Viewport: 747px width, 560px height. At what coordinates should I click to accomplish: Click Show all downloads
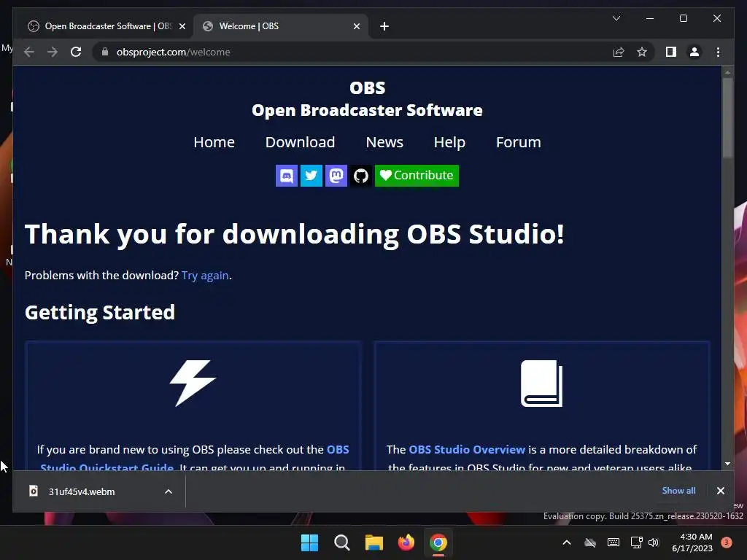678,491
